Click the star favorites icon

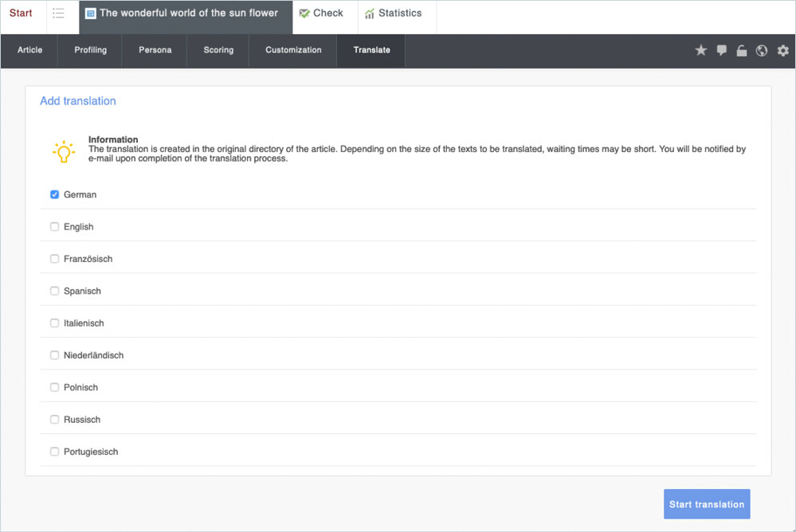coord(700,50)
